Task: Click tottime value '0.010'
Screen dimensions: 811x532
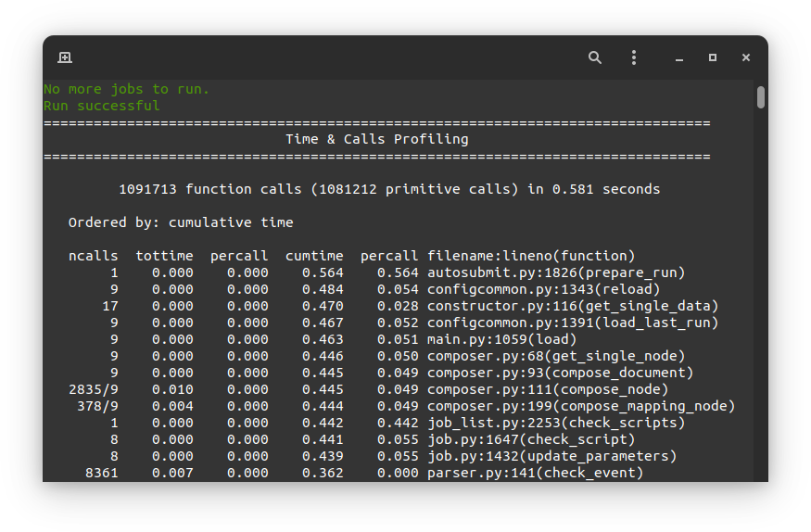Action: (172, 389)
